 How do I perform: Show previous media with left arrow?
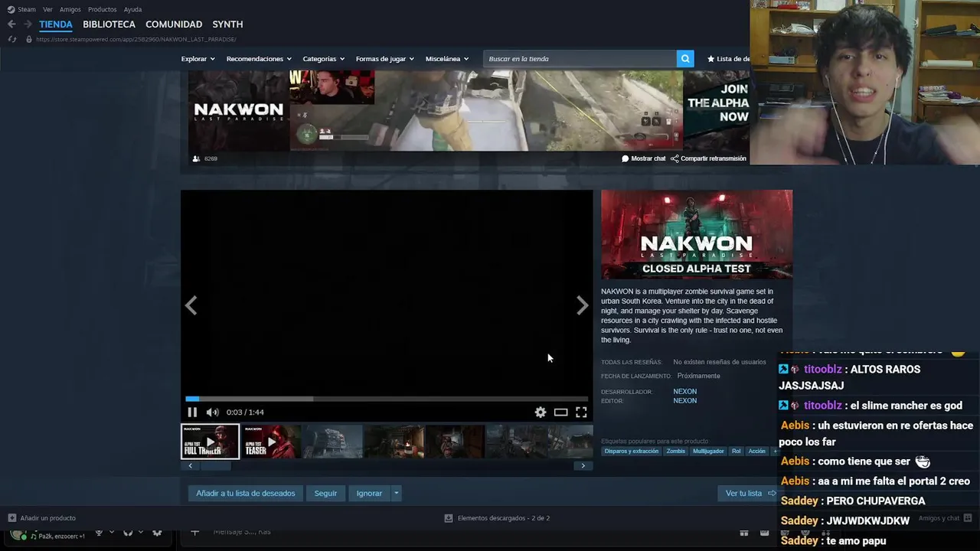point(191,306)
